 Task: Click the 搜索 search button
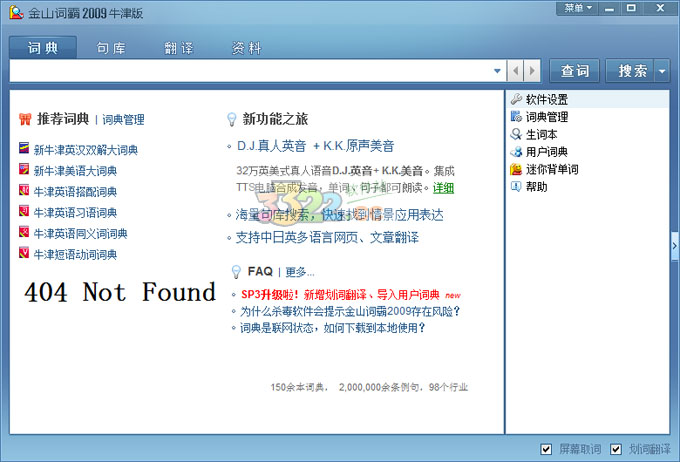pyautogui.click(x=630, y=71)
